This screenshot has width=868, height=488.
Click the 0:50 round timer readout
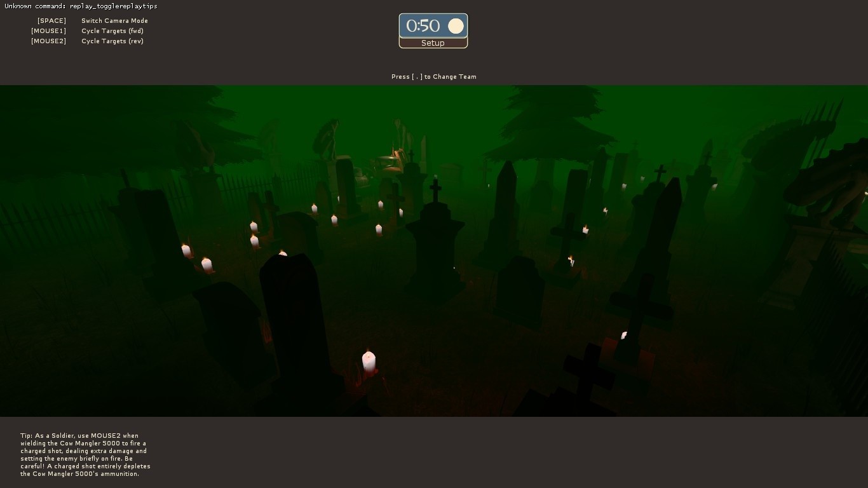423,26
